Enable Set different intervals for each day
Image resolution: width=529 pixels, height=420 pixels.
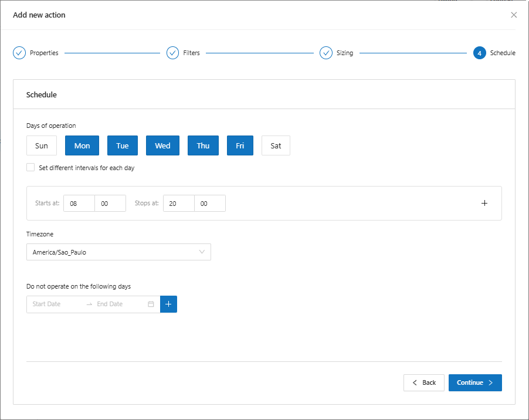30,167
